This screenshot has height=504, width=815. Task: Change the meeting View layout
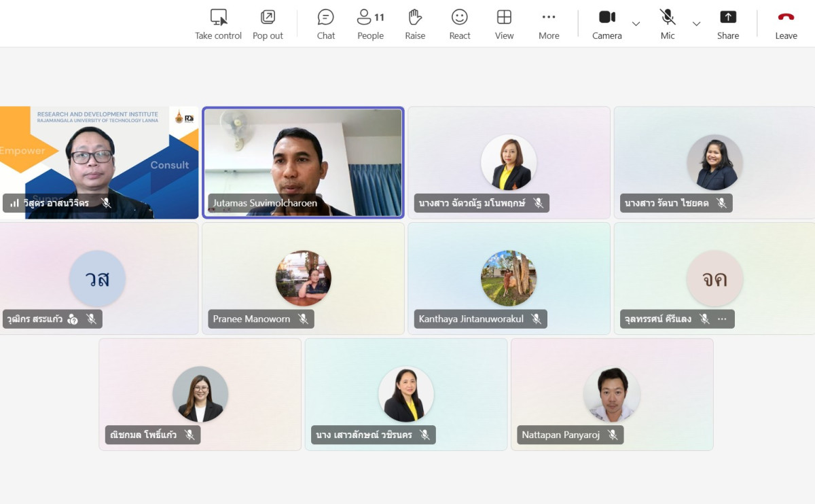point(504,24)
